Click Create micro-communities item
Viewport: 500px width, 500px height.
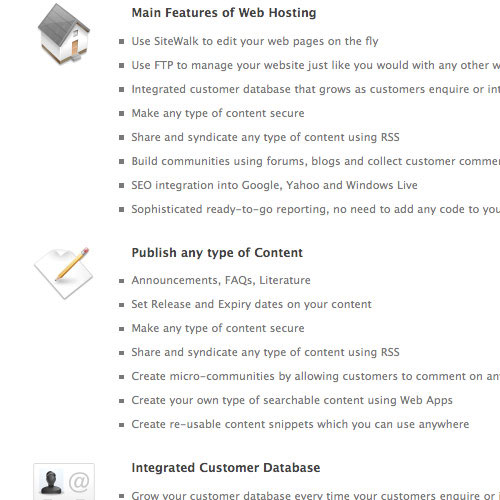[x=315, y=376]
